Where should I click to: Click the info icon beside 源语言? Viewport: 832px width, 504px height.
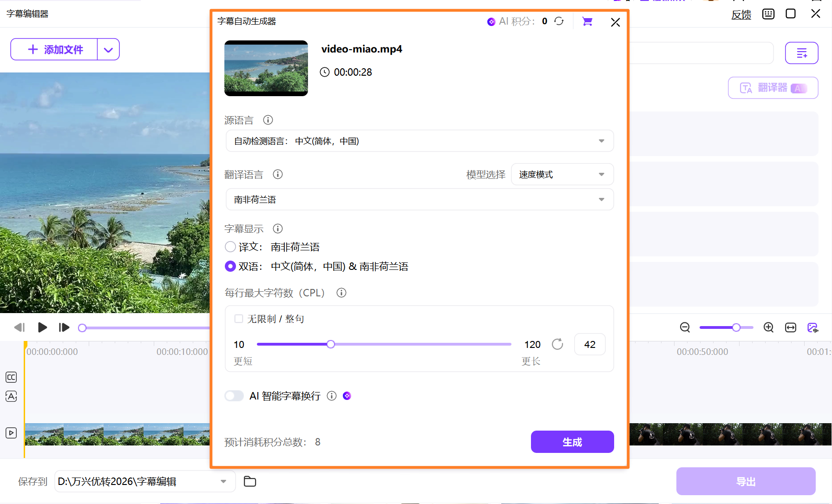click(268, 120)
